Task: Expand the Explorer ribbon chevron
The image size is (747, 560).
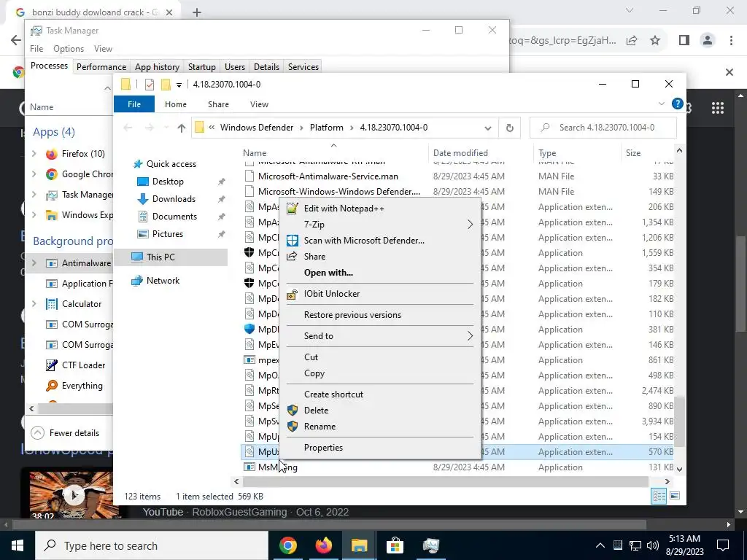Action: (x=661, y=104)
